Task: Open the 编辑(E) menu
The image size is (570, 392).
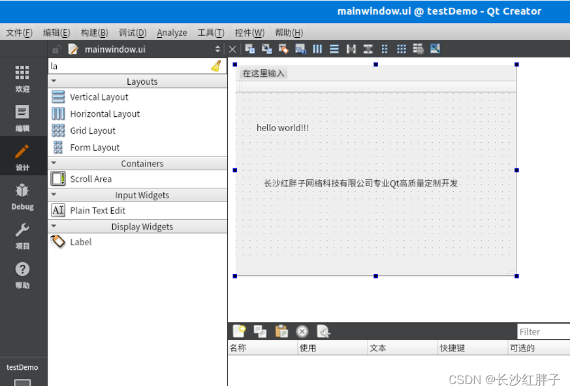Action: (x=56, y=33)
